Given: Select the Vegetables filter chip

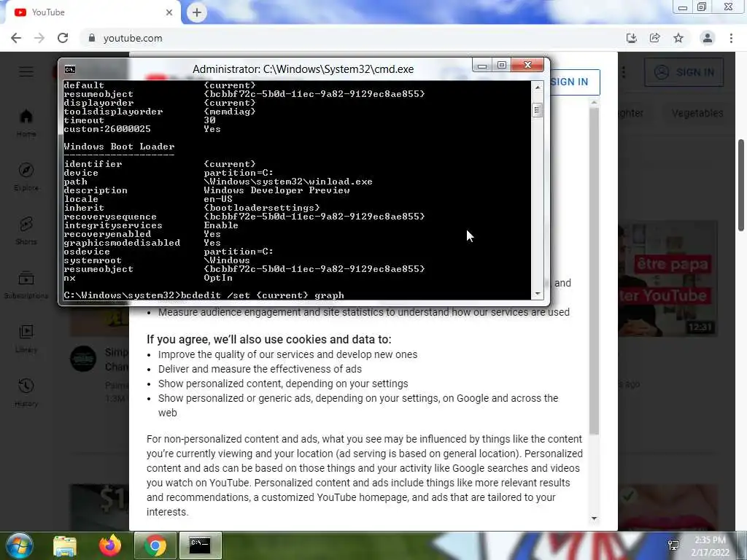Looking at the screenshot, I should pyautogui.click(x=697, y=113).
